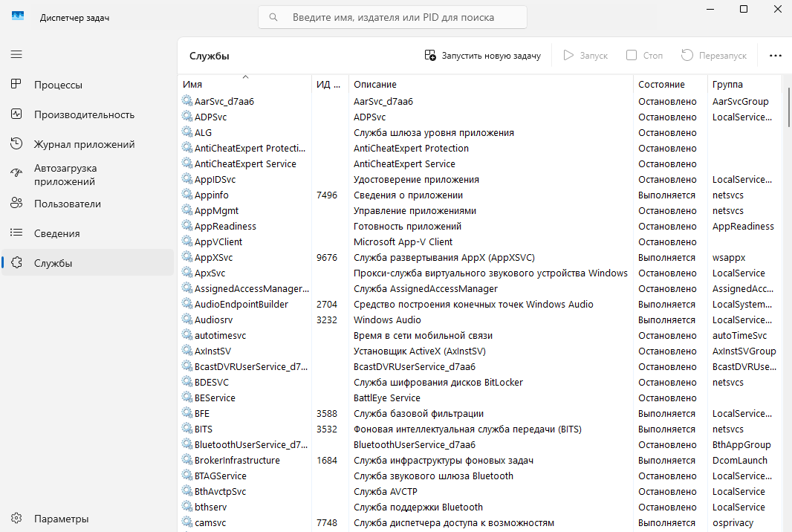Viewport: 792px width, 532px height.
Task: Click the search field for name or PID
Action: (x=392, y=17)
